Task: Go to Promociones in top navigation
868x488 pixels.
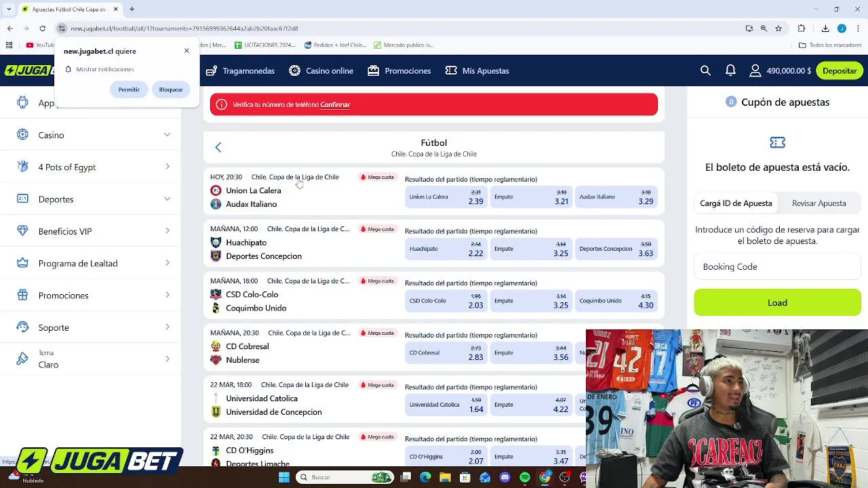Action: (x=399, y=70)
